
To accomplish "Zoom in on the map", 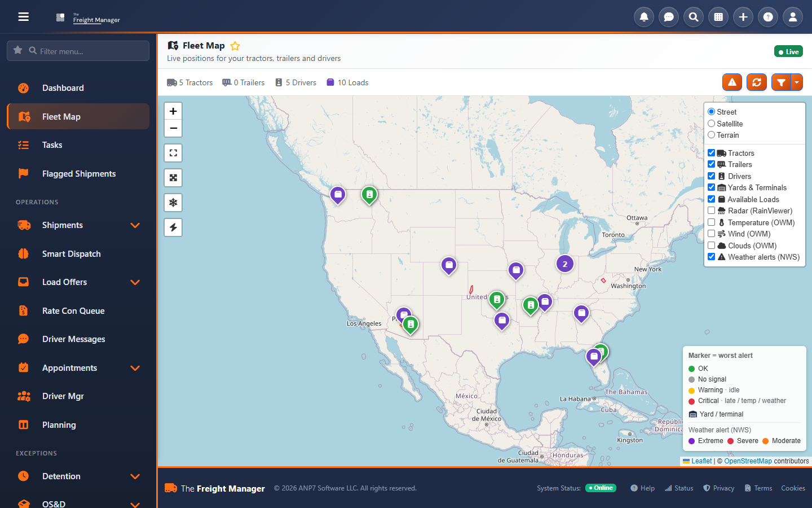I will pos(173,111).
